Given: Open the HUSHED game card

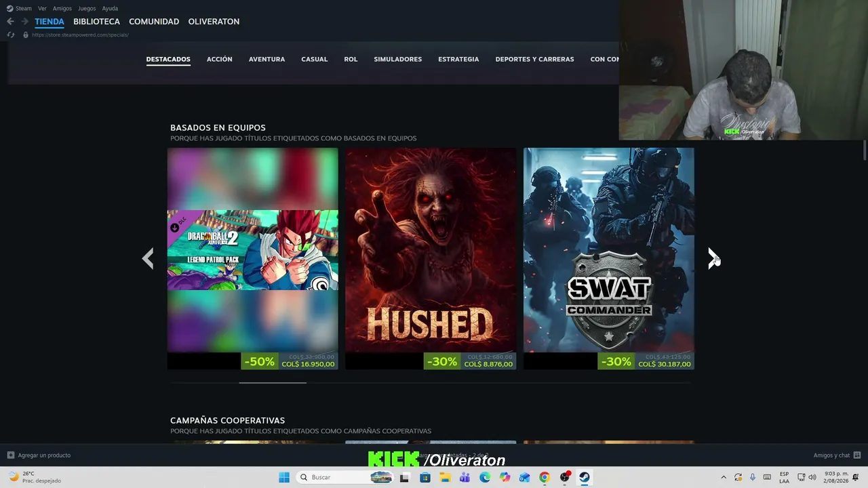Looking at the screenshot, I should click(x=431, y=249).
